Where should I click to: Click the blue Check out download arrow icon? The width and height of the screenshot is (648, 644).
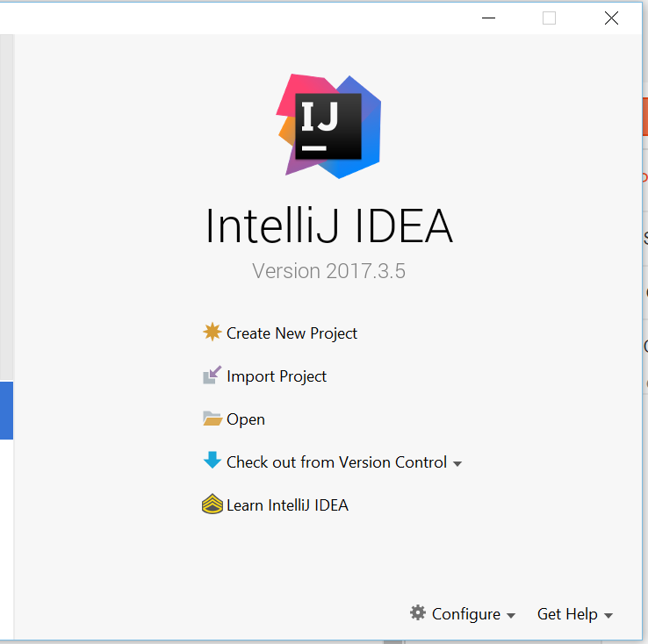pos(212,460)
